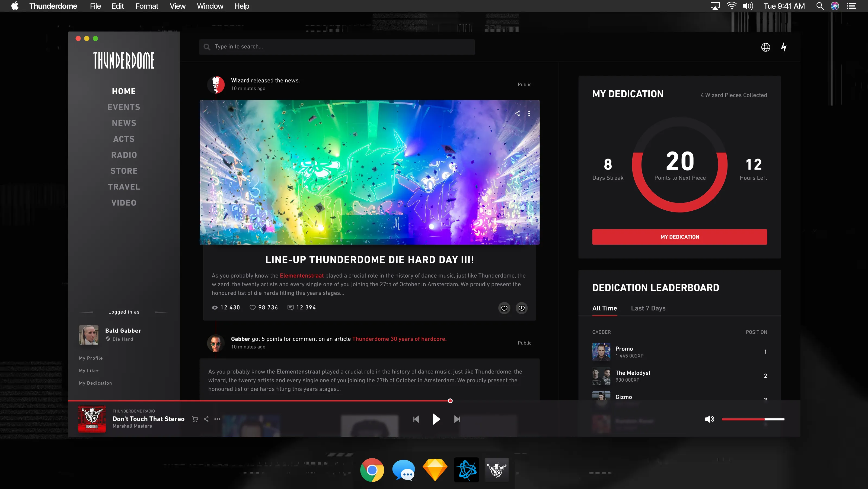Open My Likes link
868x489 pixels.
[x=89, y=371]
